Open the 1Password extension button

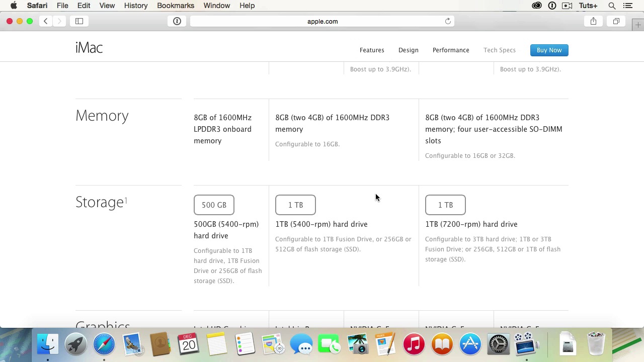(177, 21)
